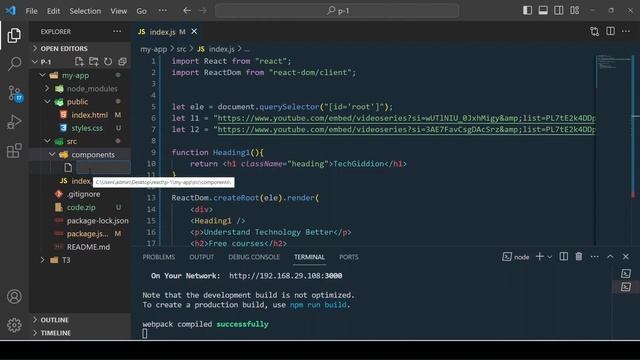The height and width of the screenshot is (360, 640).
Task: Open the Selection menu
Action: pos(85,11)
